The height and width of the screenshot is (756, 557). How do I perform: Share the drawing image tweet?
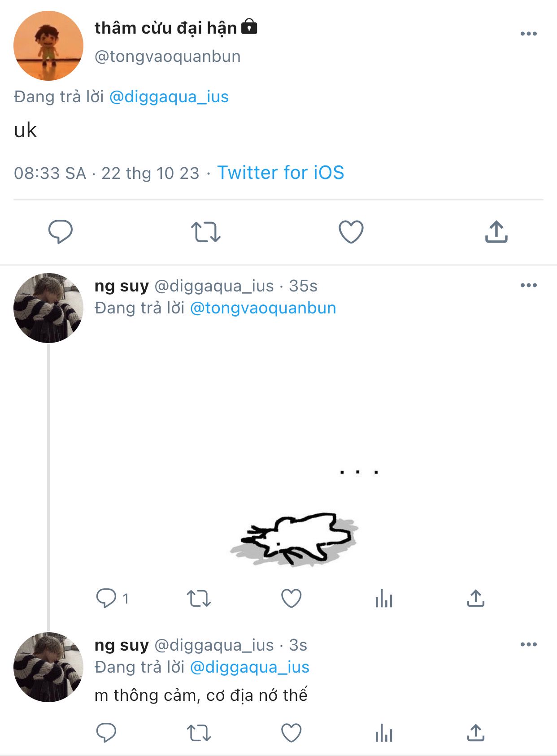pos(475,598)
